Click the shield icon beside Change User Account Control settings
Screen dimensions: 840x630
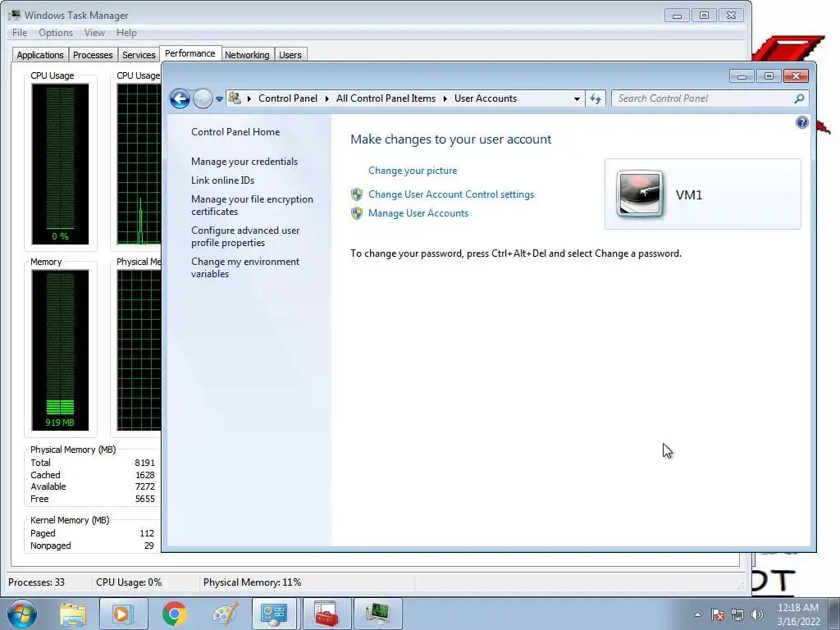pyautogui.click(x=357, y=194)
